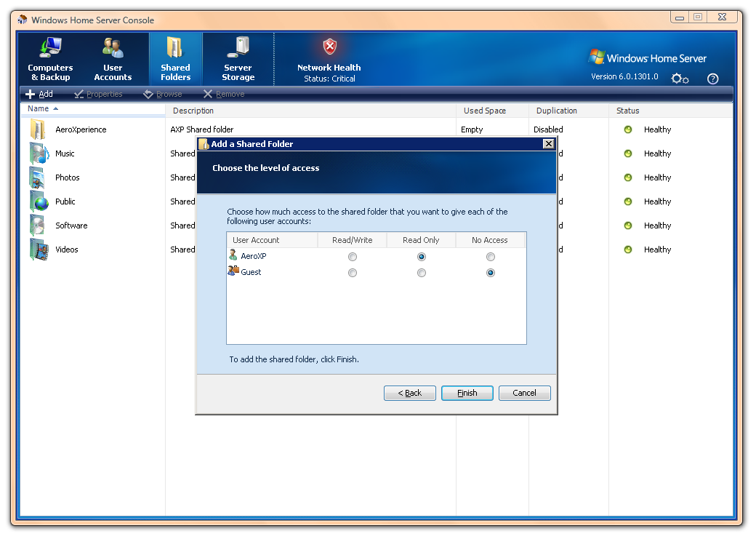Open the User Accounts tab icon
The height and width of the screenshot is (539, 756).
pos(113,48)
